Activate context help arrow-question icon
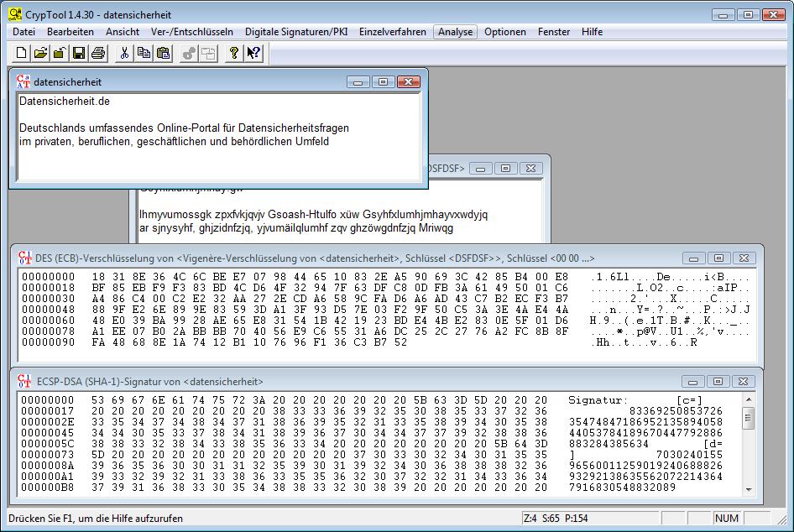 pyautogui.click(x=253, y=53)
